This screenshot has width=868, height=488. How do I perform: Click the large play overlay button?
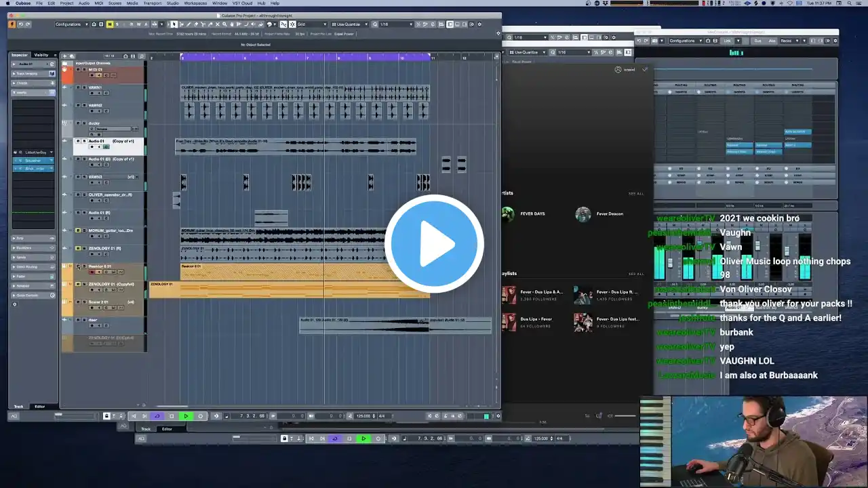tap(434, 244)
